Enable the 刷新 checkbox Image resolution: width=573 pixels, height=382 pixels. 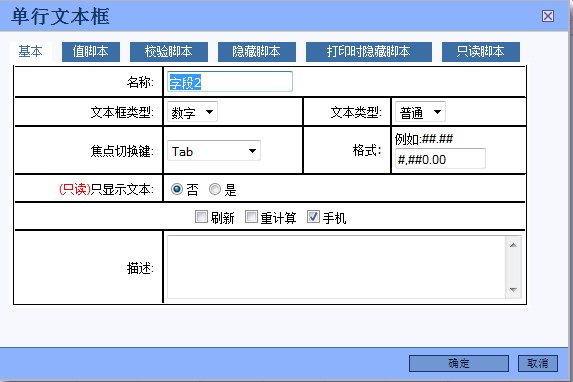pos(201,217)
